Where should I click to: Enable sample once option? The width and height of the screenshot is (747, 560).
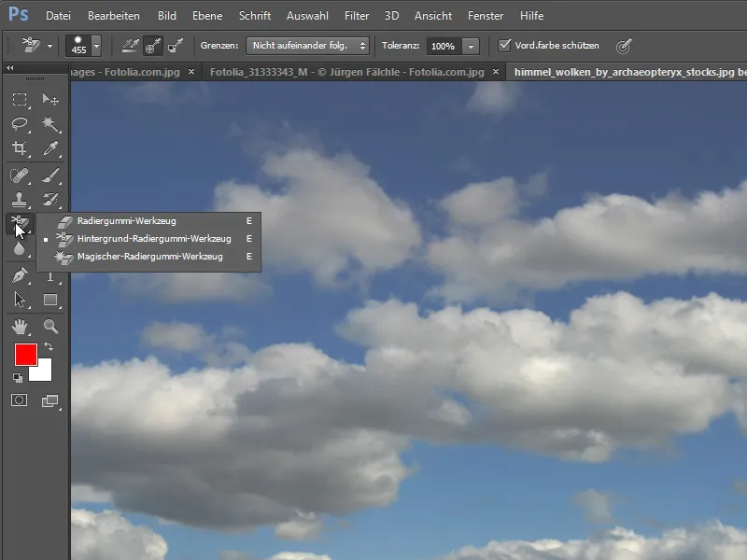pyautogui.click(x=153, y=46)
